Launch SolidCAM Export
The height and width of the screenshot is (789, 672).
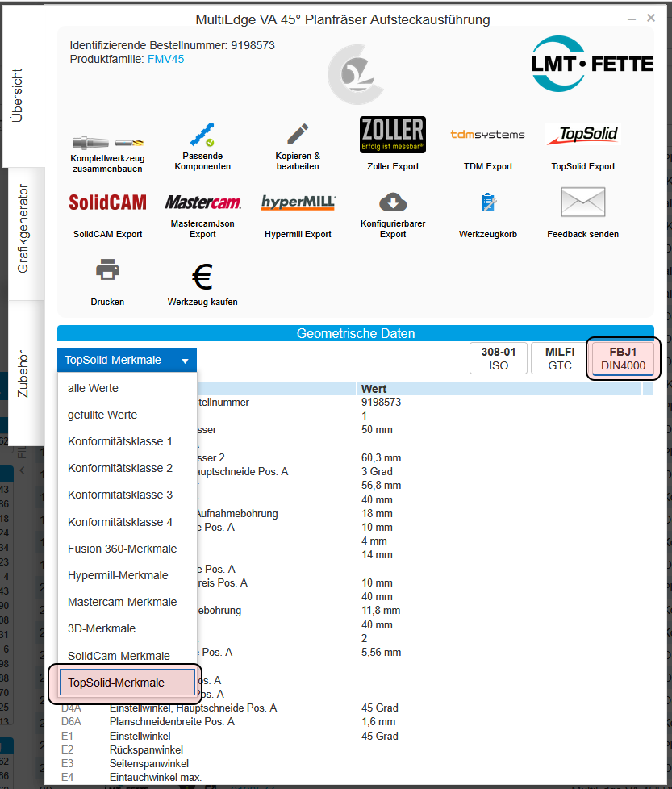[x=107, y=215]
